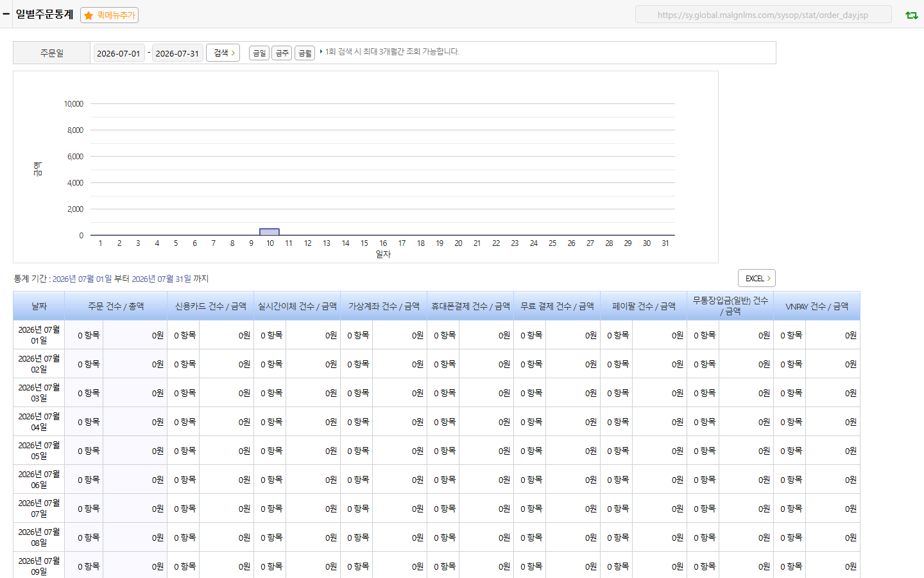Click order count cell in 07월 01일 row
924x578 pixels.
pyautogui.click(x=84, y=335)
